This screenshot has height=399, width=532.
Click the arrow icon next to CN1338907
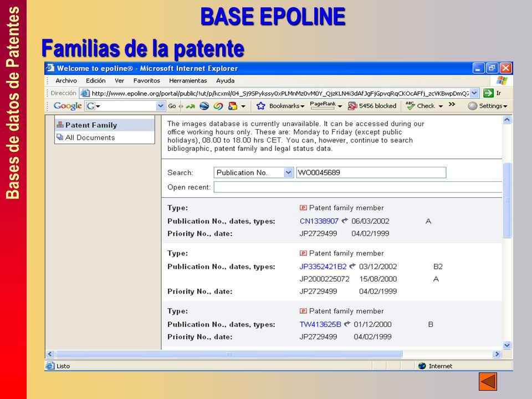tap(345, 221)
